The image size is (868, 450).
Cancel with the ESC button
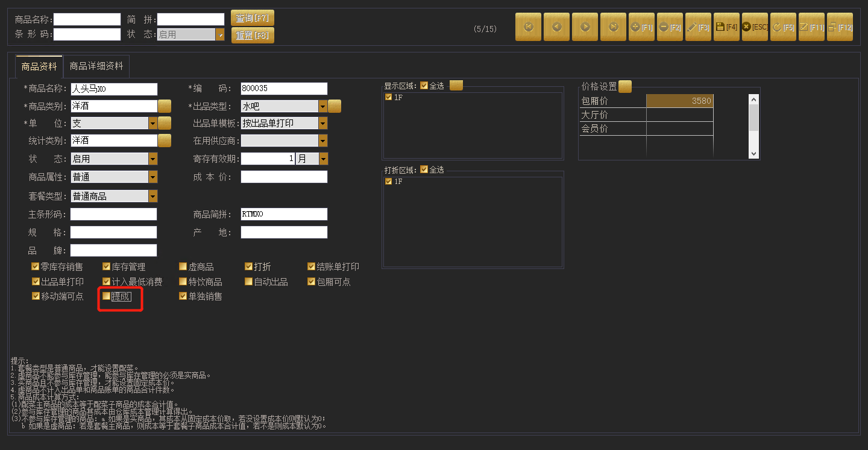[755, 27]
